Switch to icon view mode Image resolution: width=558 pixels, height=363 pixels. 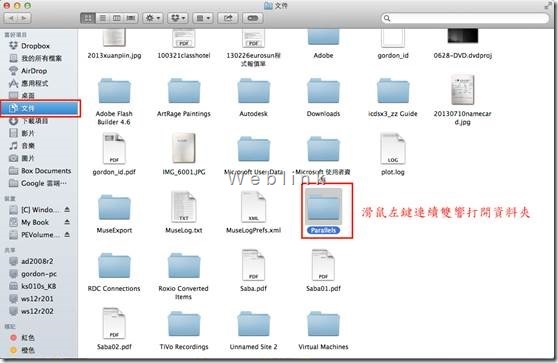(88, 18)
